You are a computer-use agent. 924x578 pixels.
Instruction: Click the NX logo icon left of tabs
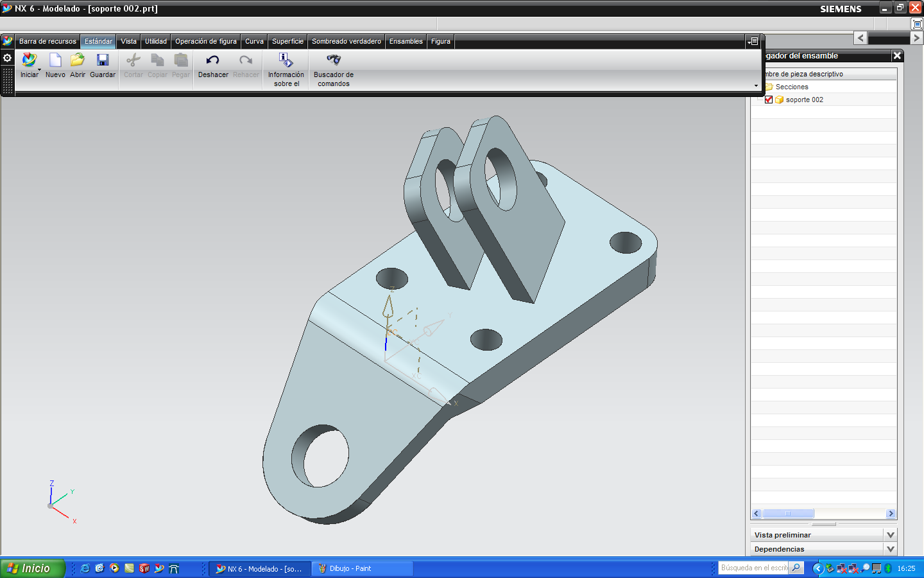pyautogui.click(x=8, y=41)
